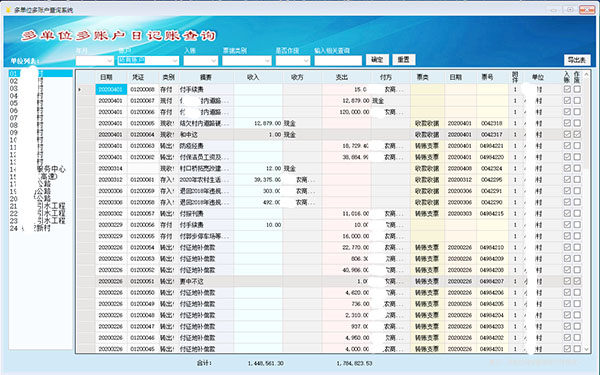This screenshot has width=600, height=375.
Task: Select unit 21 引水工程 entry
Action: 41,206
